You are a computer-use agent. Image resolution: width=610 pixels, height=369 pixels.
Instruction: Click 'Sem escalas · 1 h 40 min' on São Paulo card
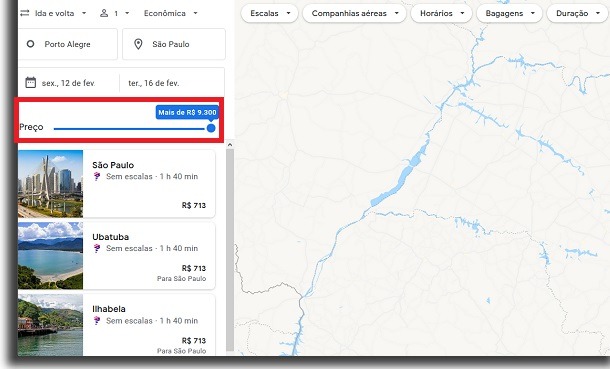(x=152, y=177)
